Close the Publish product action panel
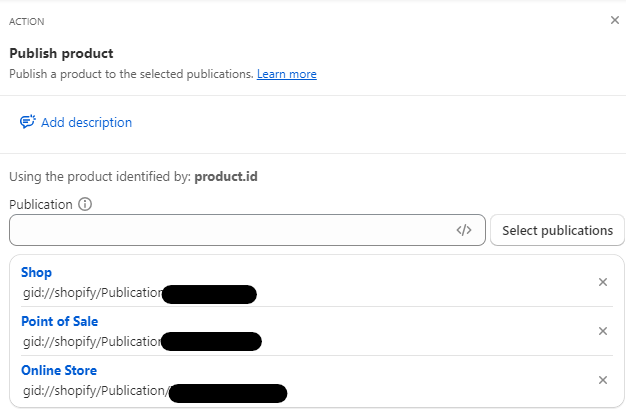The height and width of the screenshot is (415, 626). [x=614, y=20]
